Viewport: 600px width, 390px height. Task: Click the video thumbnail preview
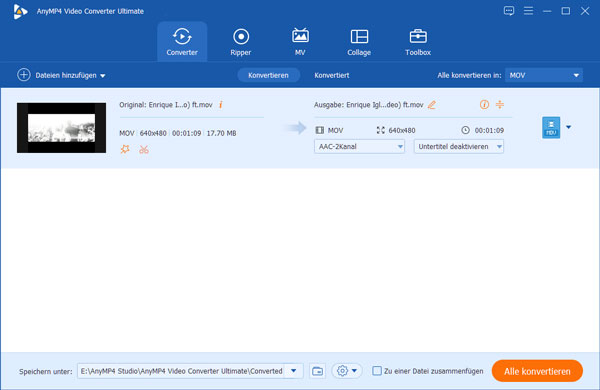click(x=62, y=127)
